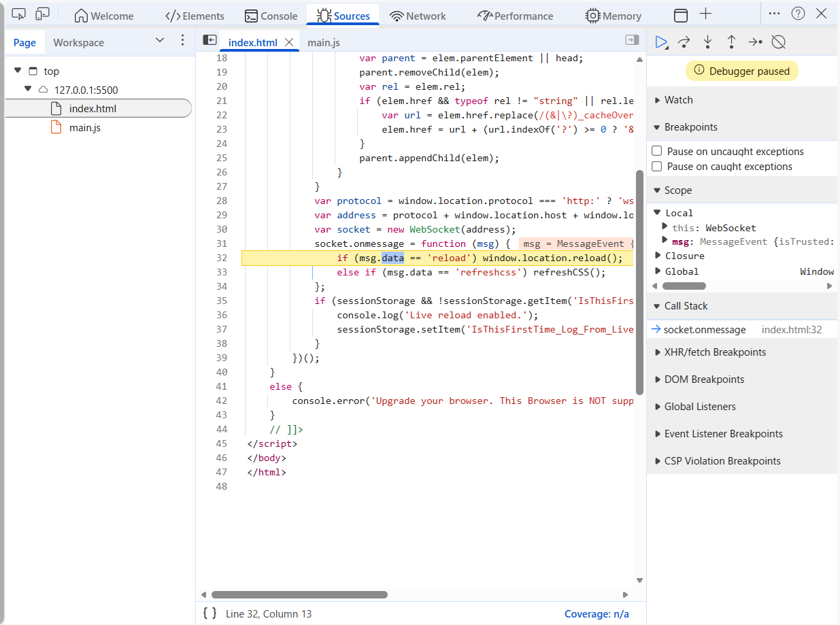This screenshot has height=625, width=840.
Task: Resume script execution in debugger
Action: [660, 42]
